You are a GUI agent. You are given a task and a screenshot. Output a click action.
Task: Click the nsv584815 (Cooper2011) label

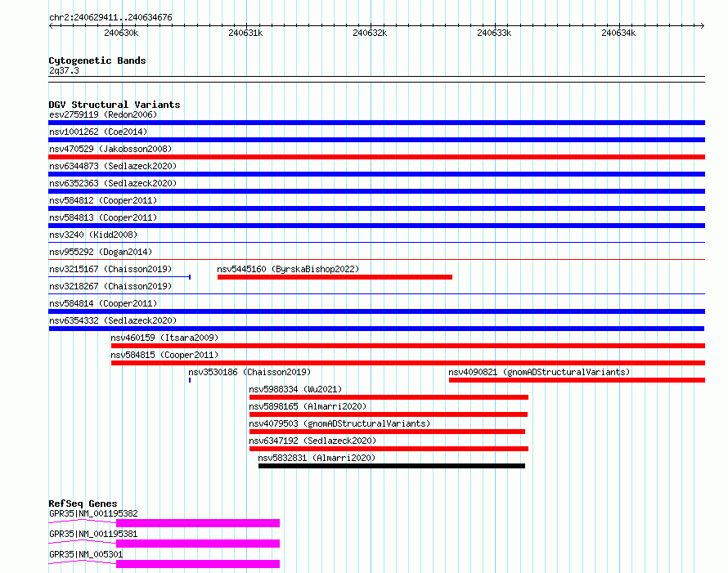(164, 355)
